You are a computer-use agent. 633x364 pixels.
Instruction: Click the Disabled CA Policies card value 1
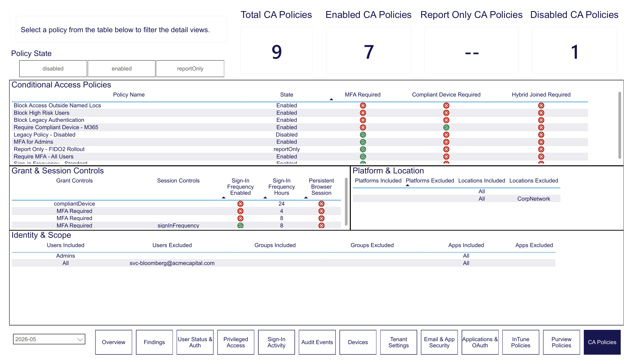click(x=574, y=52)
